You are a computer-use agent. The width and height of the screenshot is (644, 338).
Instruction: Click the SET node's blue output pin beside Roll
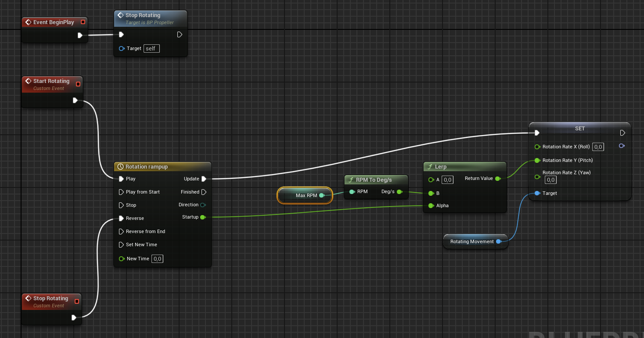click(622, 146)
